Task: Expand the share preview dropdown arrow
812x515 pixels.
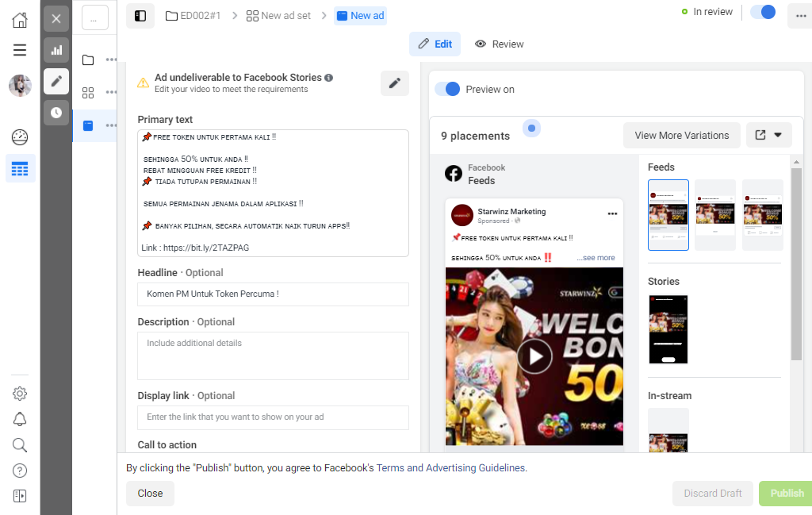Action: pos(778,135)
